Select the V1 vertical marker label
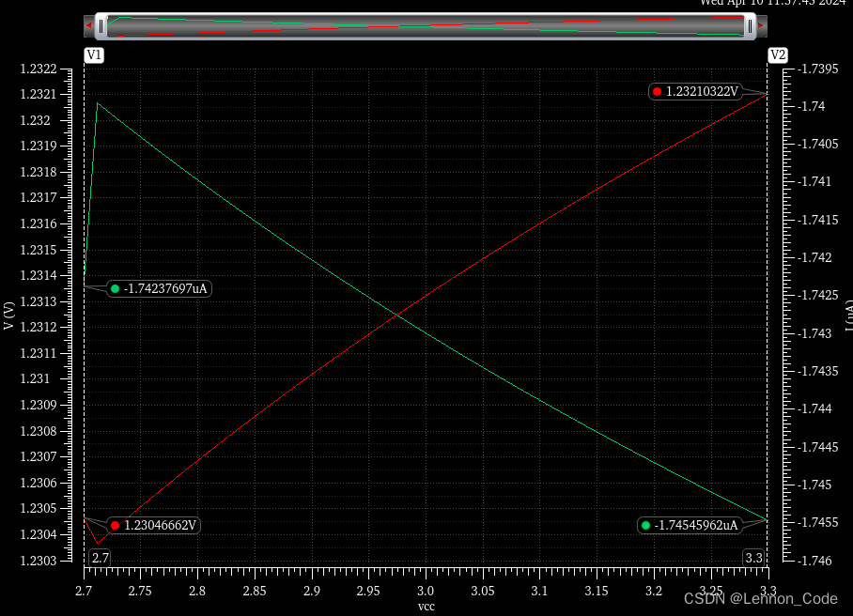 point(94,54)
